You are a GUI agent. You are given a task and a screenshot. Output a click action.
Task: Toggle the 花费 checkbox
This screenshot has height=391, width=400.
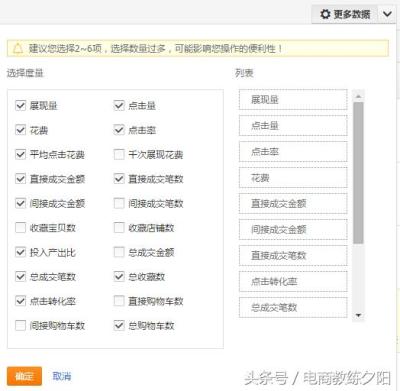(21, 130)
